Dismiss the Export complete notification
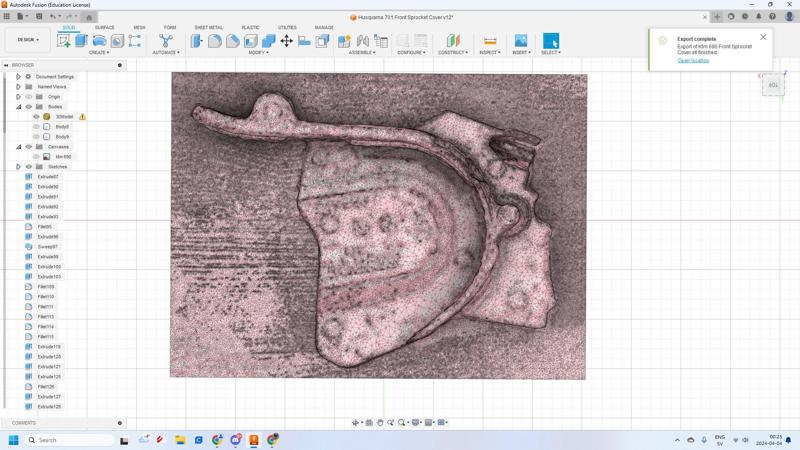Image resolution: width=800 pixels, height=450 pixels. point(763,37)
